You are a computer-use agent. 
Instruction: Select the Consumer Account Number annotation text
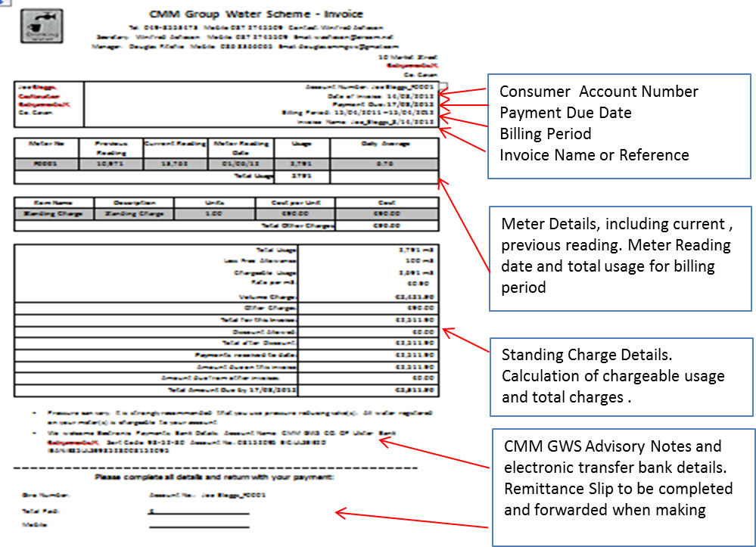click(x=599, y=92)
